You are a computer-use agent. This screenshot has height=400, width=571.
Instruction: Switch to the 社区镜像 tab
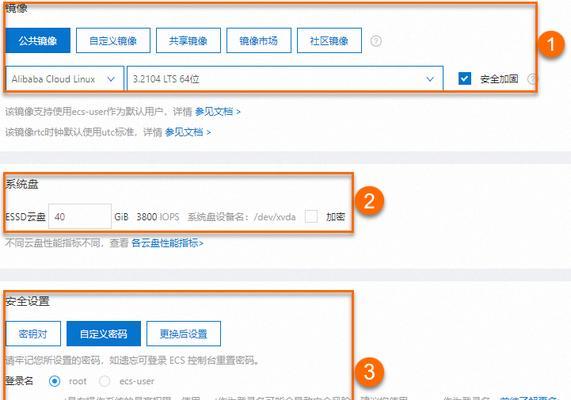[329, 40]
